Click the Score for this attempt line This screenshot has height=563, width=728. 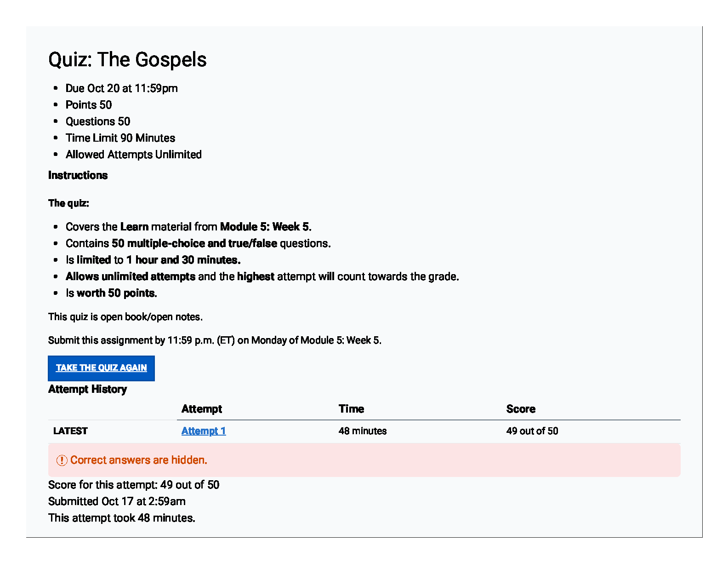pyautogui.click(x=134, y=485)
